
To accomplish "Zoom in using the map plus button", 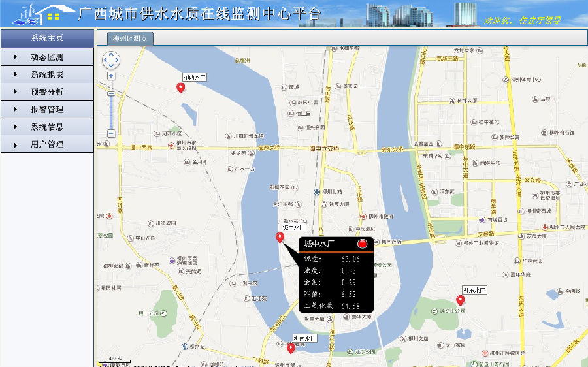I will tap(111, 76).
